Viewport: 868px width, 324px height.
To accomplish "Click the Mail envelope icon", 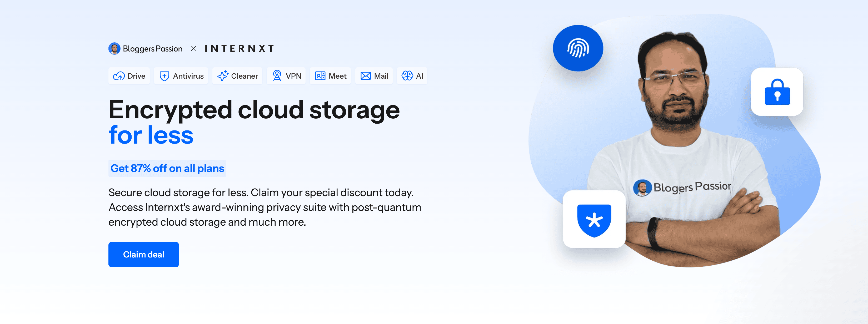I will click(x=366, y=76).
